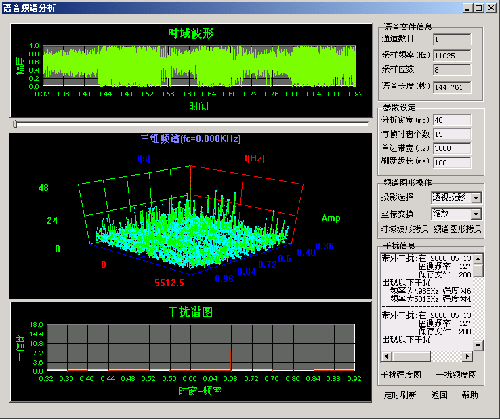
Task: Click the 返回 return button
Action: click(x=439, y=395)
